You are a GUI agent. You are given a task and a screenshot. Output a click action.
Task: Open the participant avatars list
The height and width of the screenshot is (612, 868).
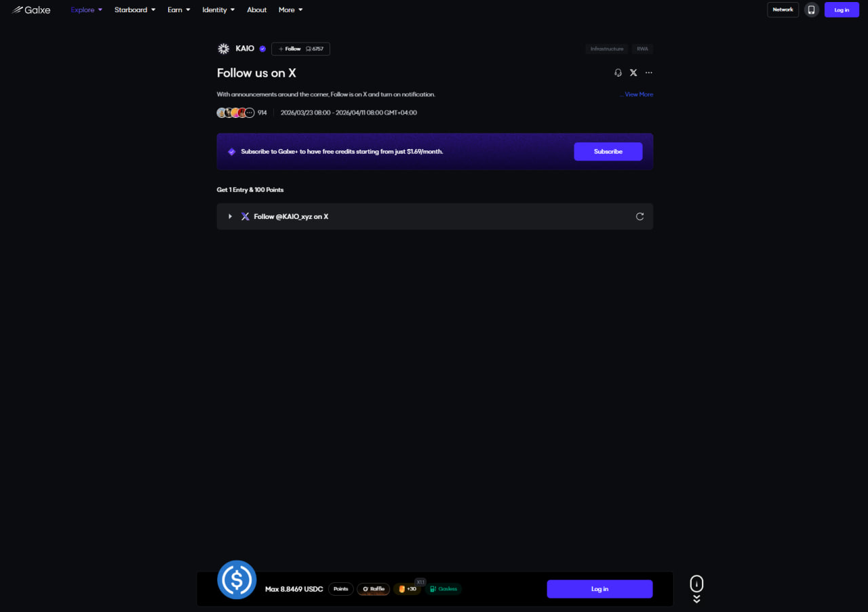235,113
